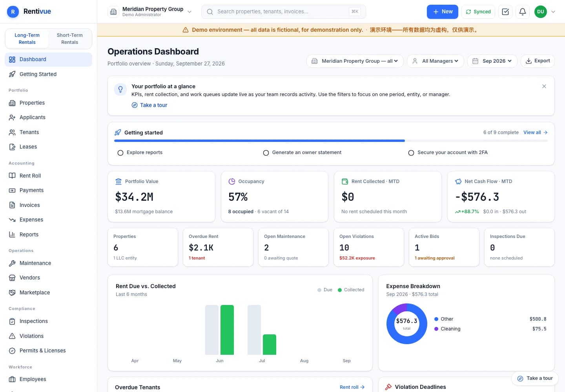
Task: Click the lightbulb tip icon
Action: [120, 89]
